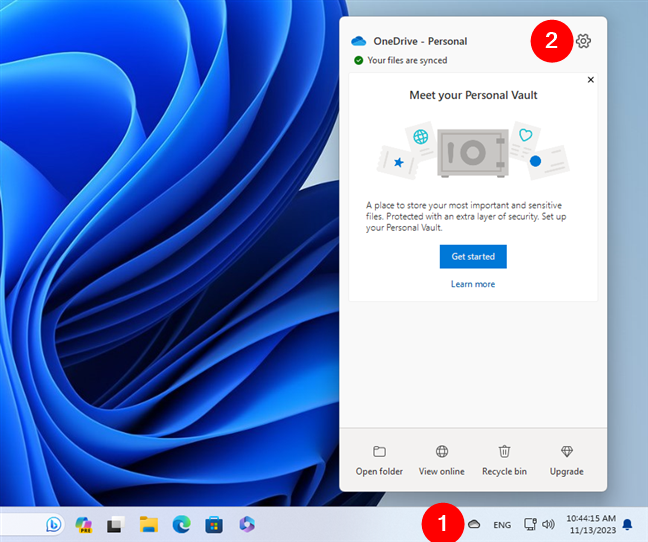Open the OneDrive Recycle bin
Viewport: 648px width, 542px height.
point(504,461)
